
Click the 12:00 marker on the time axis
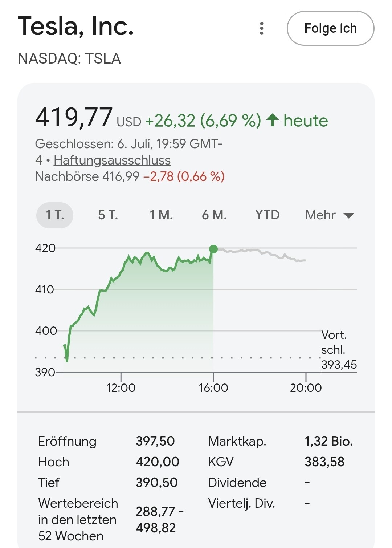121,387
